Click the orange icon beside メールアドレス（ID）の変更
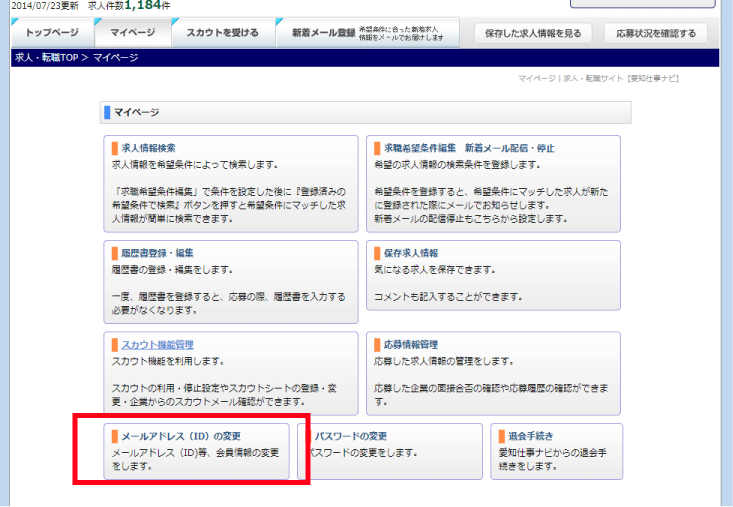The image size is (733, 507). pyautogui.click(x=114, y=436)
